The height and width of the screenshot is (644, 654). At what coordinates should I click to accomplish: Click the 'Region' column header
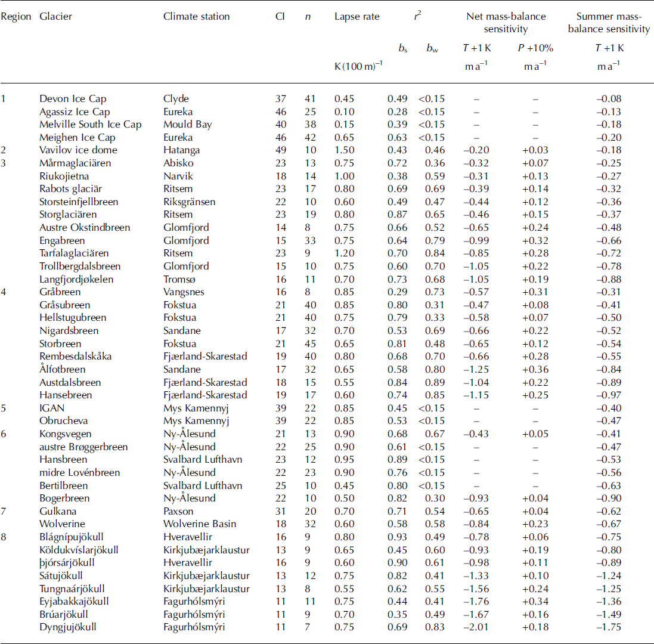coord(16,17)
